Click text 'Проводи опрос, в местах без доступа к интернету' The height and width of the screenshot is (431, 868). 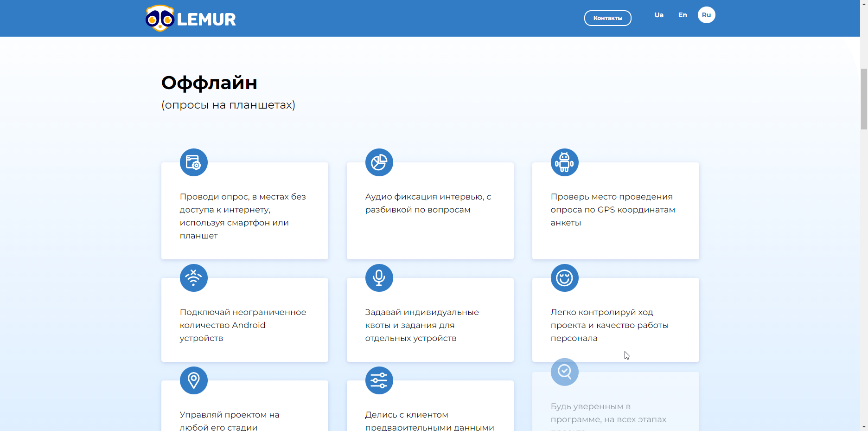coord(243,203)
